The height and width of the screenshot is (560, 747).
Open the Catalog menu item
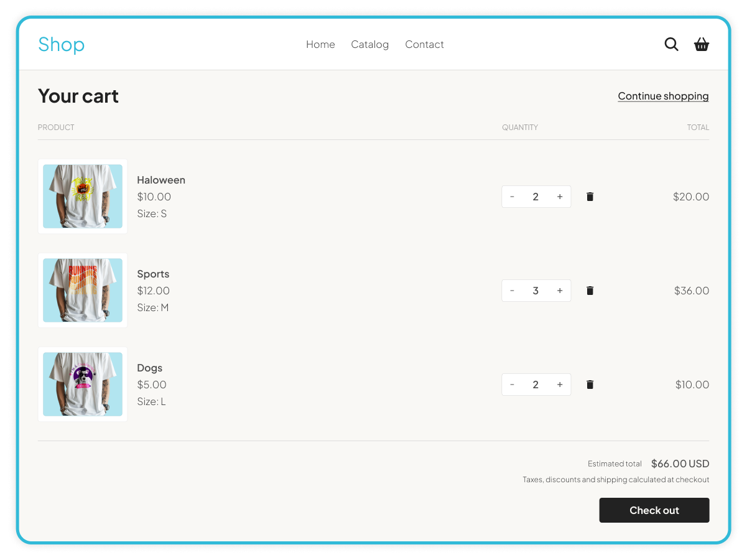click(x=369, y=44)
